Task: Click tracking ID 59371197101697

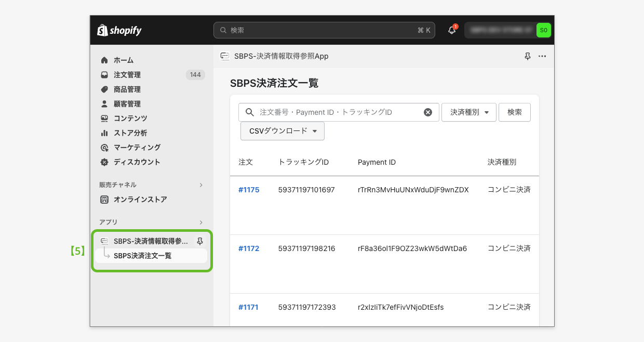Action: point(306,190)
